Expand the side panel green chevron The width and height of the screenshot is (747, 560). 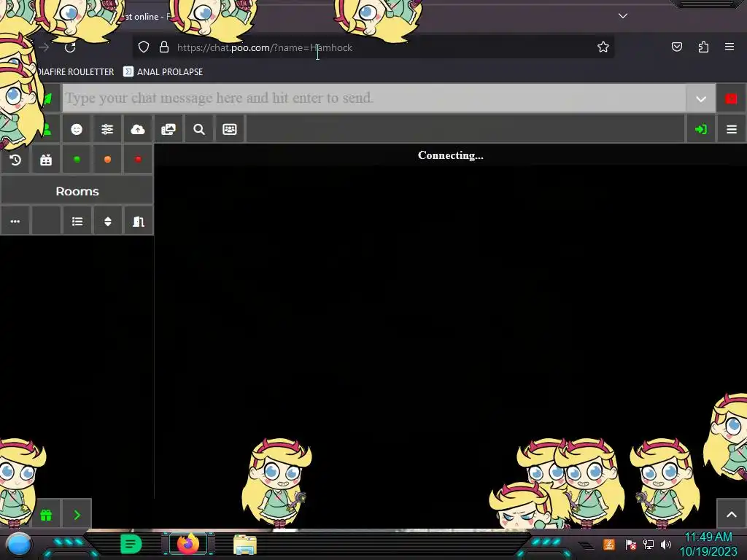click(77, 516)
